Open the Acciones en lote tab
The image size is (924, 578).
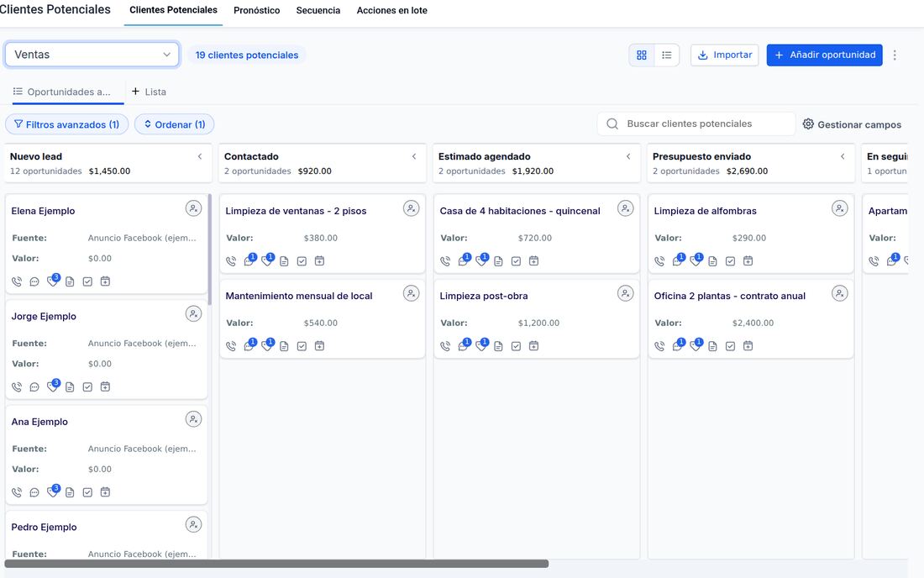click(392, 11)
